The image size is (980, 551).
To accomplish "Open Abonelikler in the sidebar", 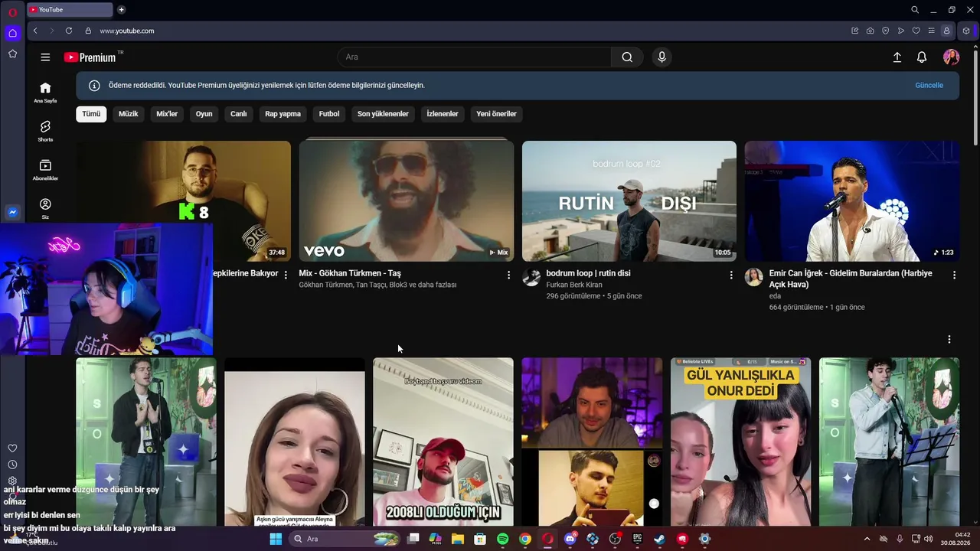I will click(45, 170).
